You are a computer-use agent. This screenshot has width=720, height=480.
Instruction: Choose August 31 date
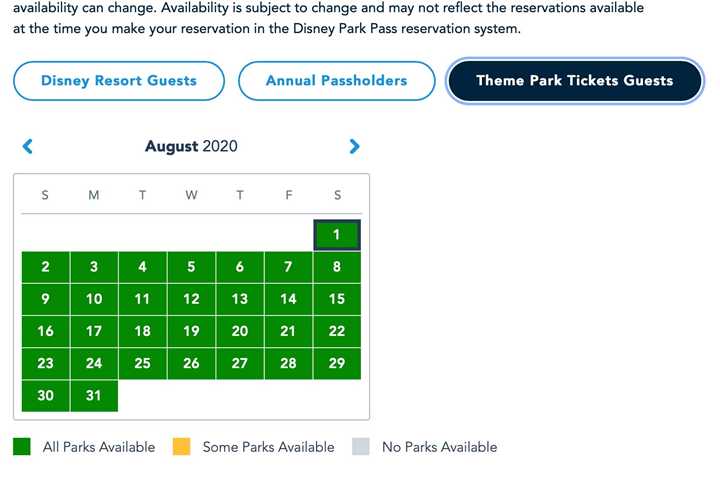(94, 396)
